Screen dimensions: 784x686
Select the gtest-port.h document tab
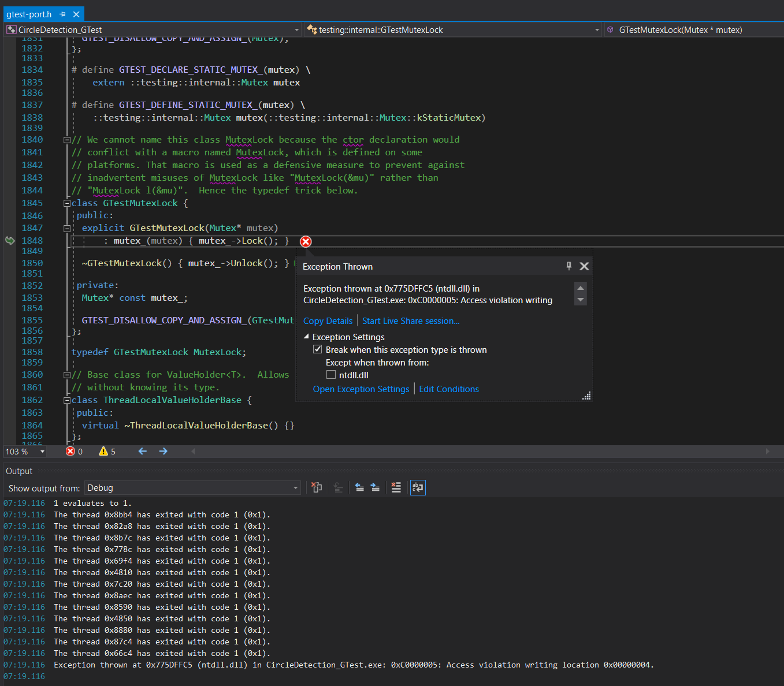[x=29, y=14]
